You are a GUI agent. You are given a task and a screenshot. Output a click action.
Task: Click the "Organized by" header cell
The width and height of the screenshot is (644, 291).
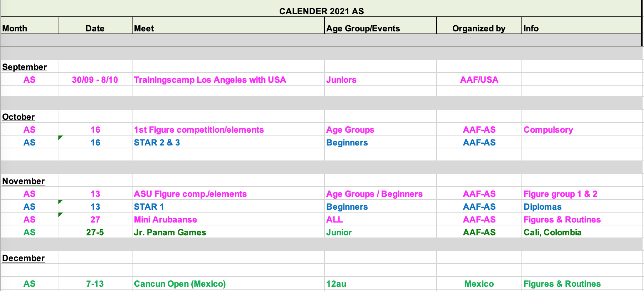[479, 29]
